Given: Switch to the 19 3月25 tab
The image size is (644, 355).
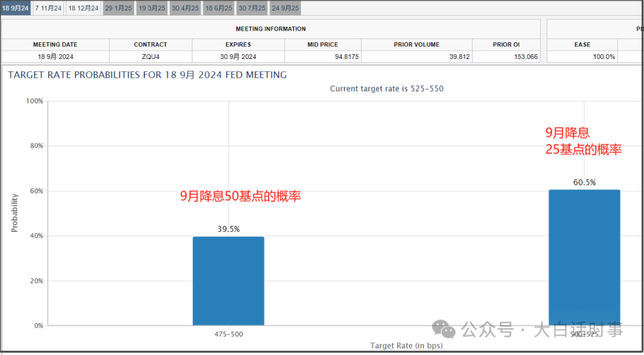Looking at the screenshot, I should [152, 8].
